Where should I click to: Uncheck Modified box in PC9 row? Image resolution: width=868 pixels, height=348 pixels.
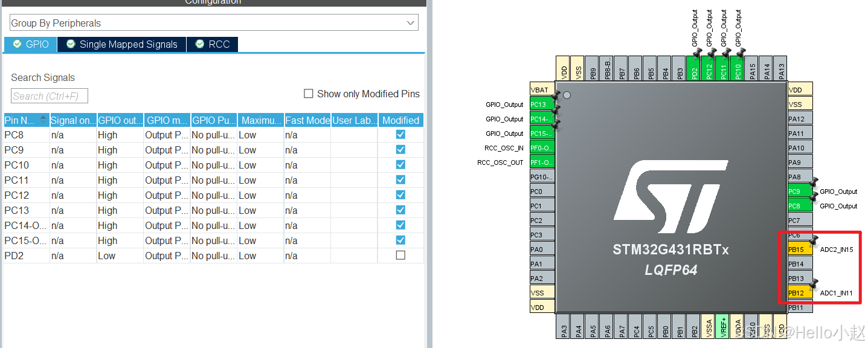(x=400, y=150)
